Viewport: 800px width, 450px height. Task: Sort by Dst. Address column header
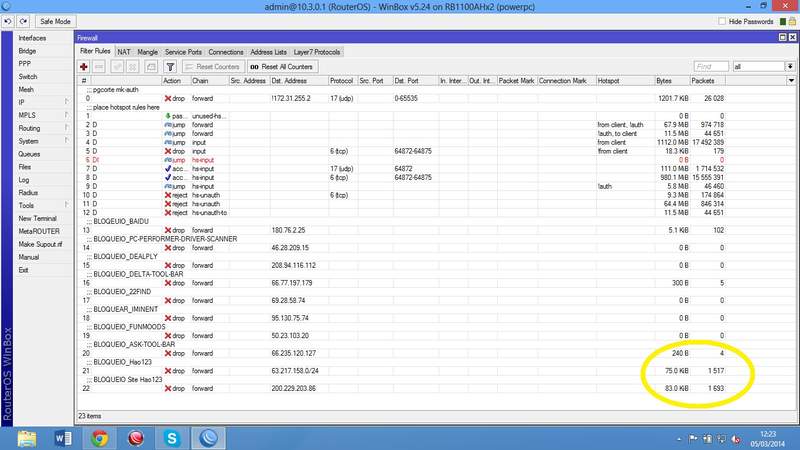(298, 81)
